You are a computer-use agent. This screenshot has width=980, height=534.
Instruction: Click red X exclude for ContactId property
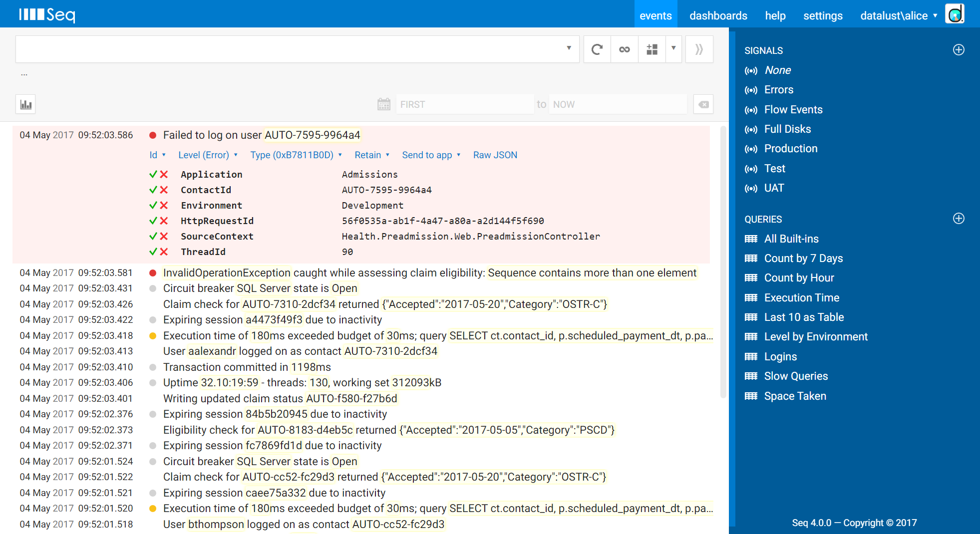pyautogui.click(x=164, y=190)
